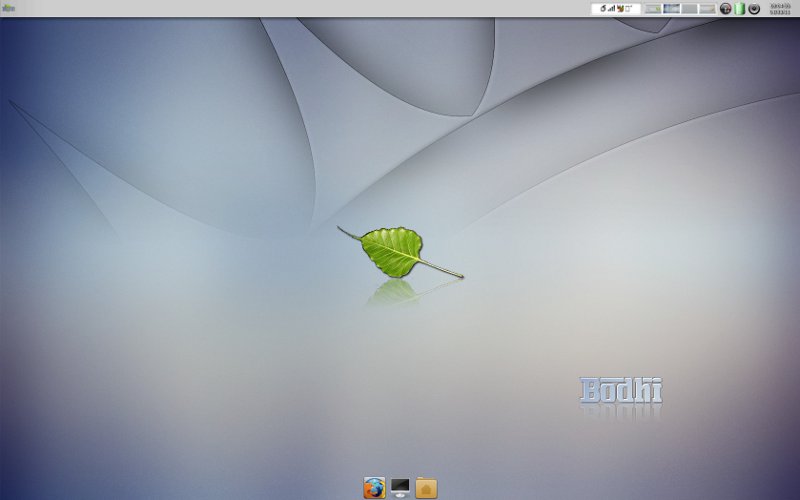The height and width of the screenshot is (500, 800).
Task: Switch to second virtual desktop in pager
Action: [x=671, y=9]
